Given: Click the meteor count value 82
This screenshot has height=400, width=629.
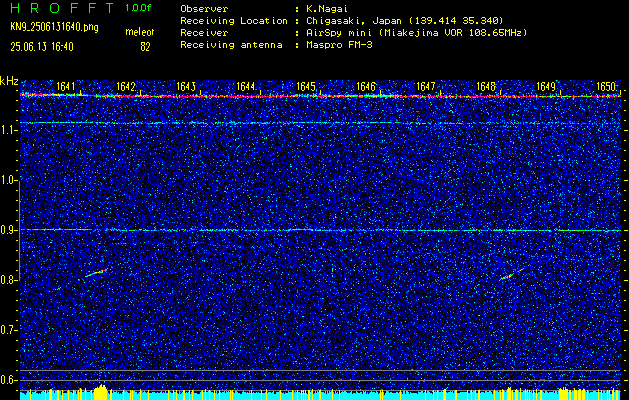Looking at the screenshot, I should [145, 47].
